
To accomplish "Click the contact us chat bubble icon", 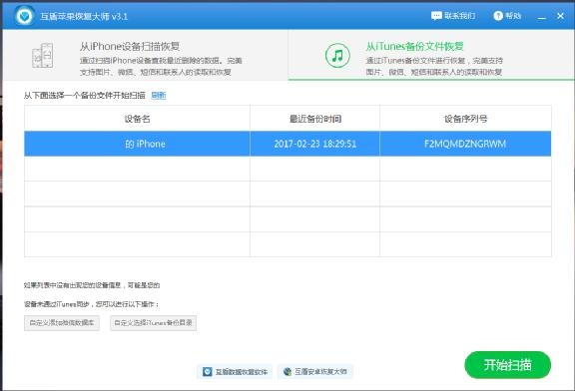I will point(436,16).
